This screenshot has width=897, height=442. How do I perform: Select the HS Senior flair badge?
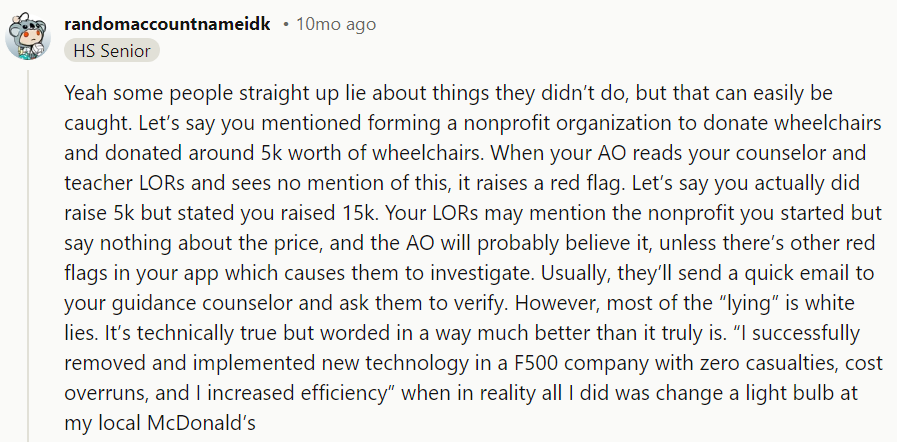[x=112, y=51]
